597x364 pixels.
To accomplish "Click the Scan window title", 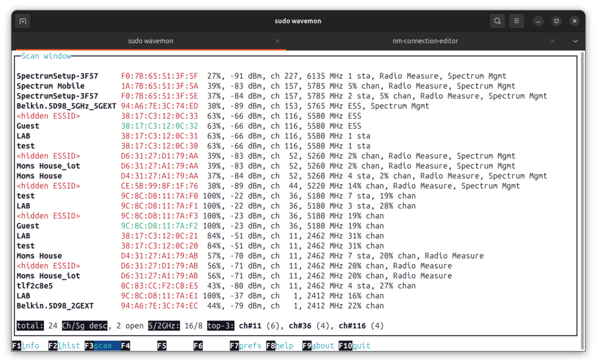I will 46,56.
